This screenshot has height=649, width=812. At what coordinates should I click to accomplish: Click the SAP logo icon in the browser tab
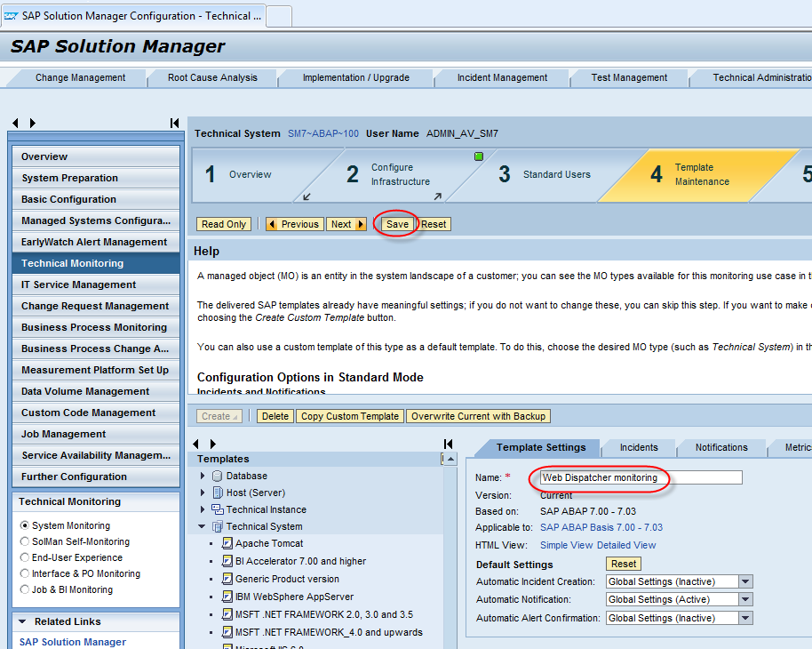tap(11, 16)
